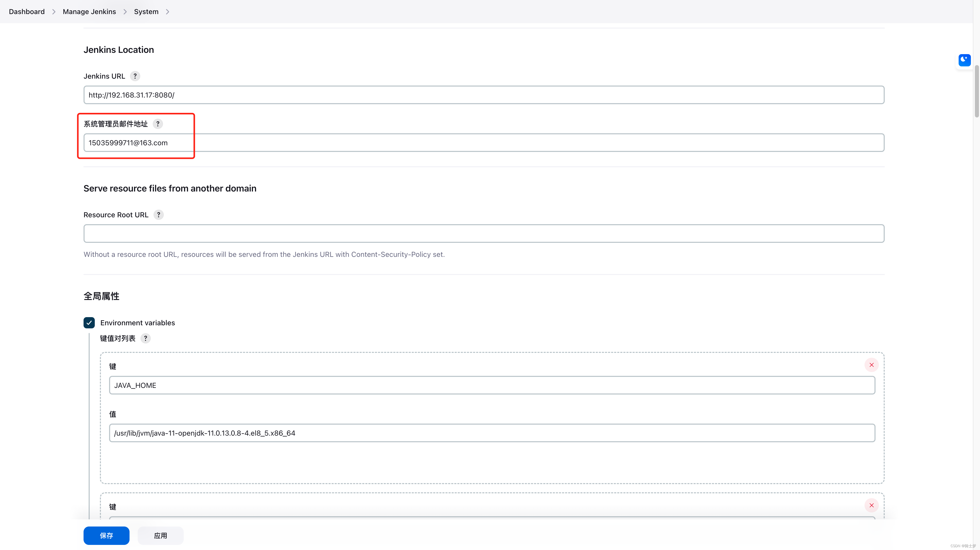This screenshot has height=550, width=980.
Task: Click the Serve resource files heading
Action: [x=170, y=188]
